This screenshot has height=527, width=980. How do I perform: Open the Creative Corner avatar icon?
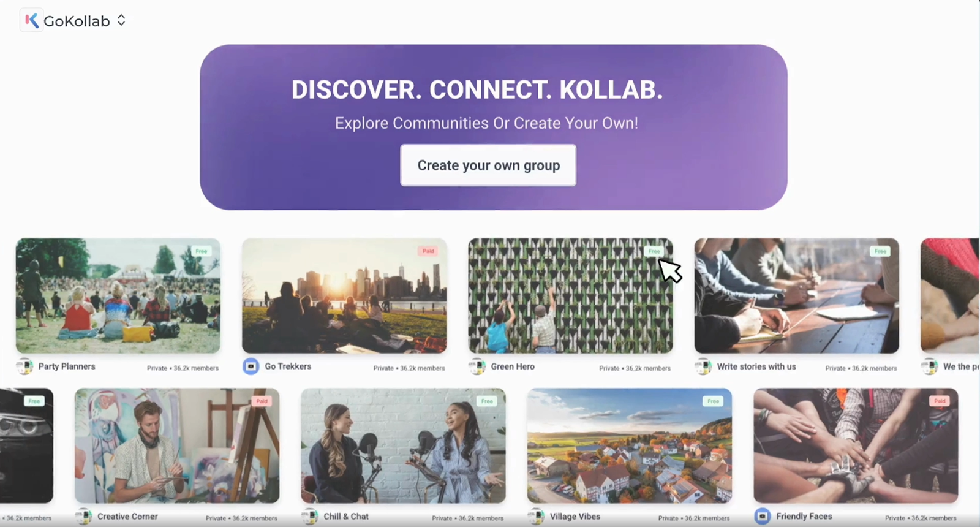coord(83,517)
